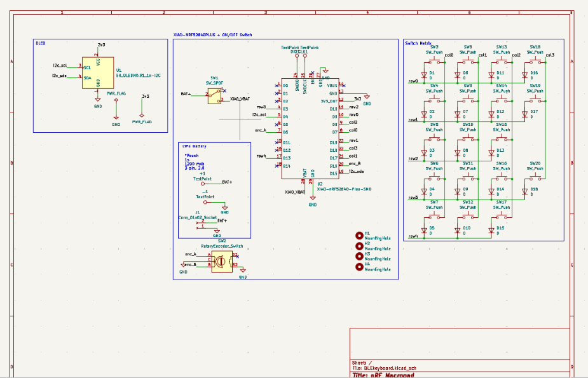Click the 'LiPo Battery' box title text

(195, 146)
